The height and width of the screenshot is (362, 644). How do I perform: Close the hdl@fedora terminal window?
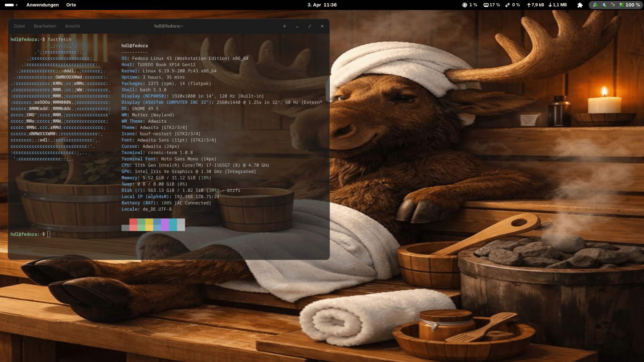(322, 26)
